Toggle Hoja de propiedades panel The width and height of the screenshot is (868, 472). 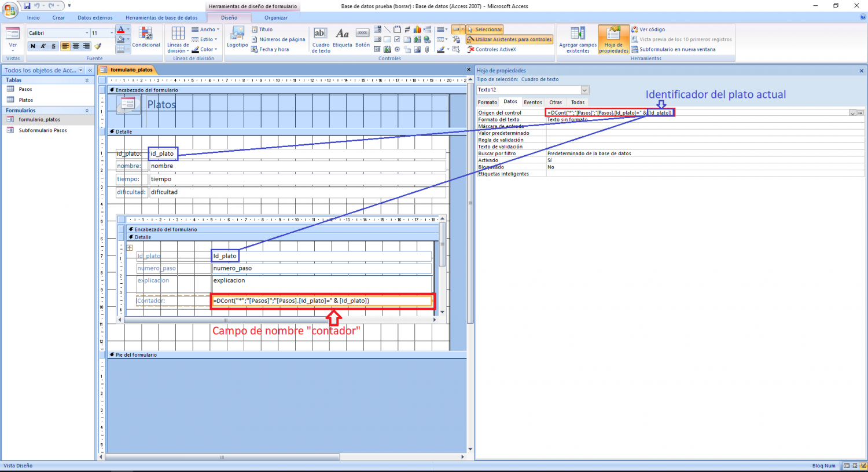click(613, 39)
